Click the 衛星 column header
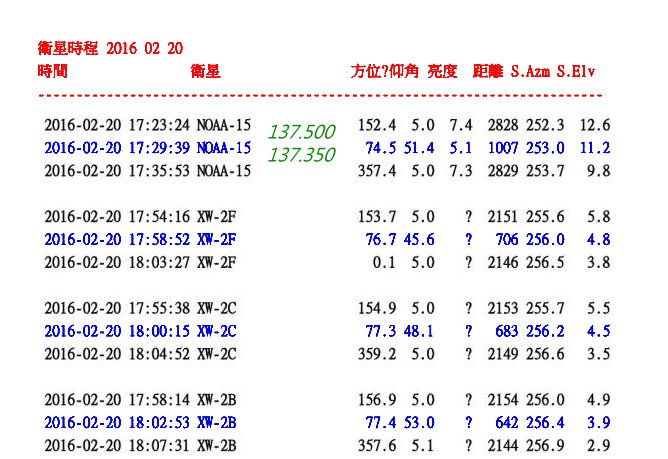The height and width of the screenshot is (459, 668). tap(205, 71)
